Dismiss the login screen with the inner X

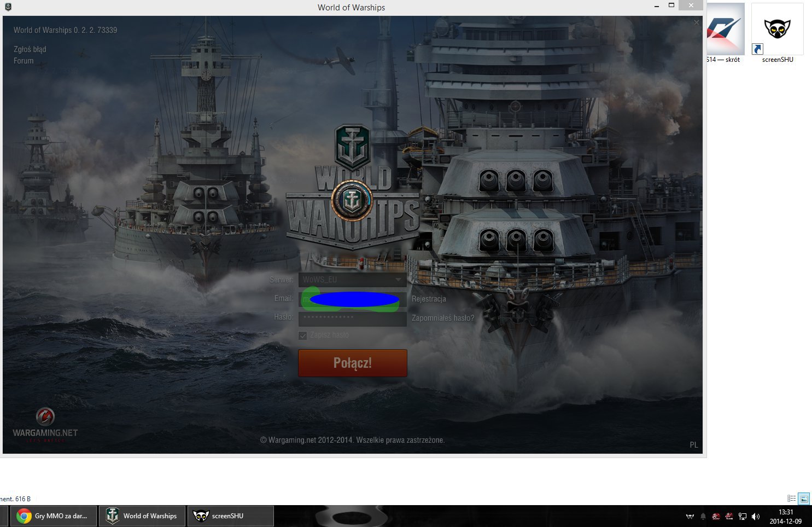point(696,22)
